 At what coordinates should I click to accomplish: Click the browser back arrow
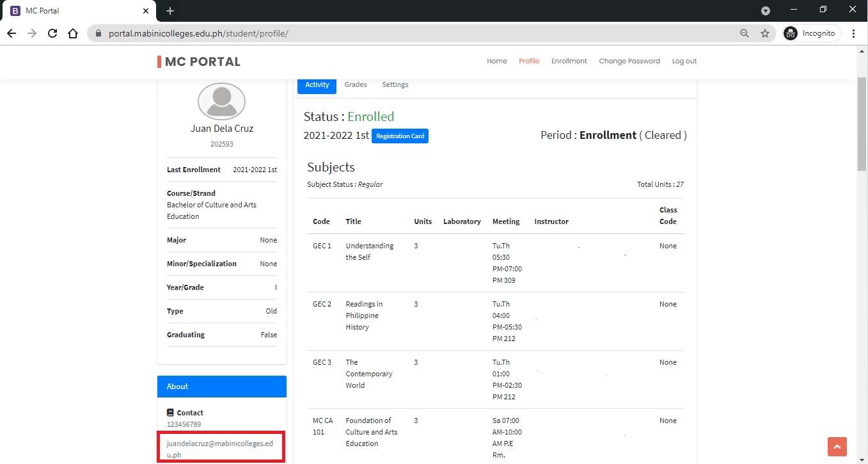pos(12,33)
